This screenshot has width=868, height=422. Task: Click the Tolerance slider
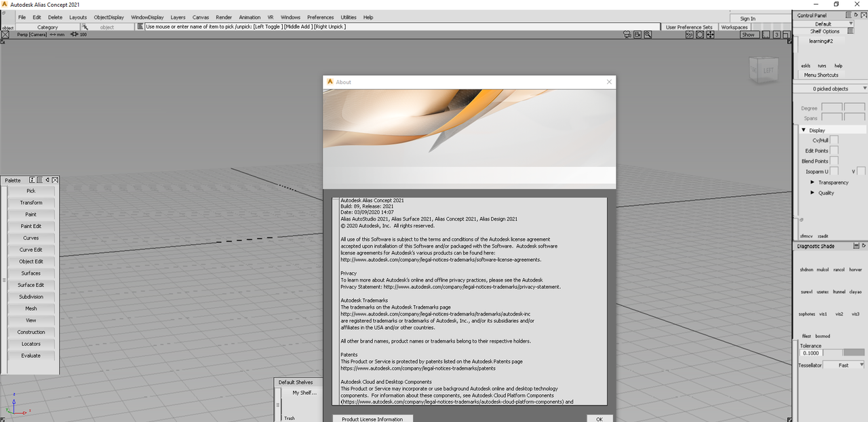[844, 353]
